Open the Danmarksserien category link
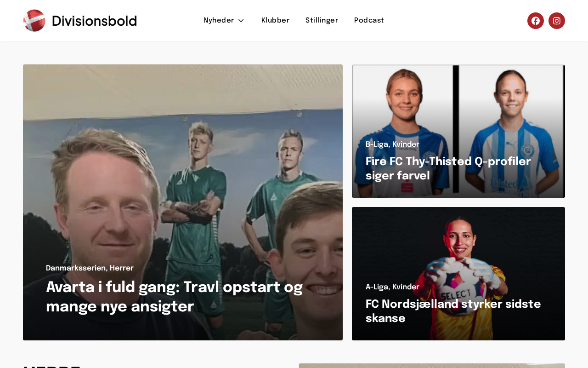Image resolution: width=588 pixels, height=368 pixels. click(76, 268)
